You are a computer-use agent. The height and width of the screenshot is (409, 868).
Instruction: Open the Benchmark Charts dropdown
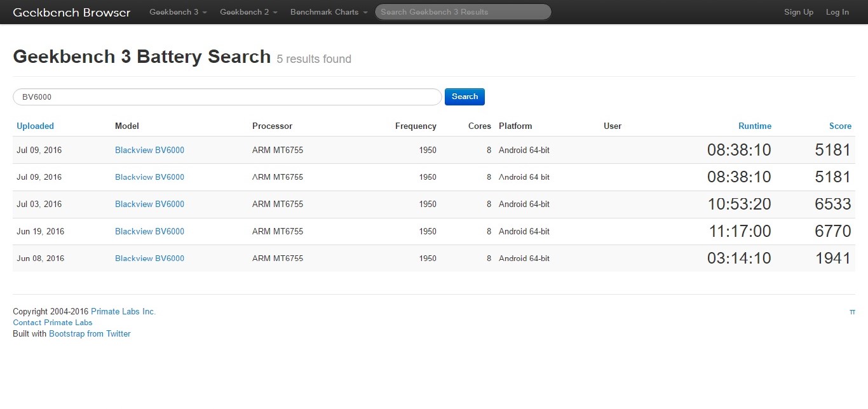coord(329,12)
